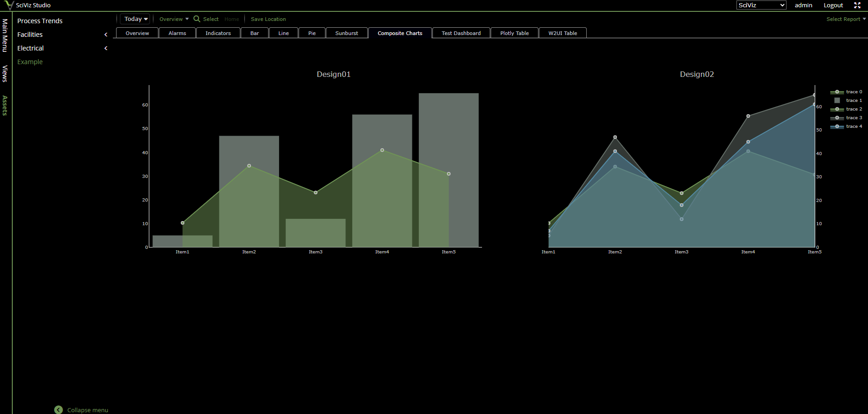Viewport: 868px width, 414px height.
Task: Switch to the Sunburst tab
Action: coord(346,33)
